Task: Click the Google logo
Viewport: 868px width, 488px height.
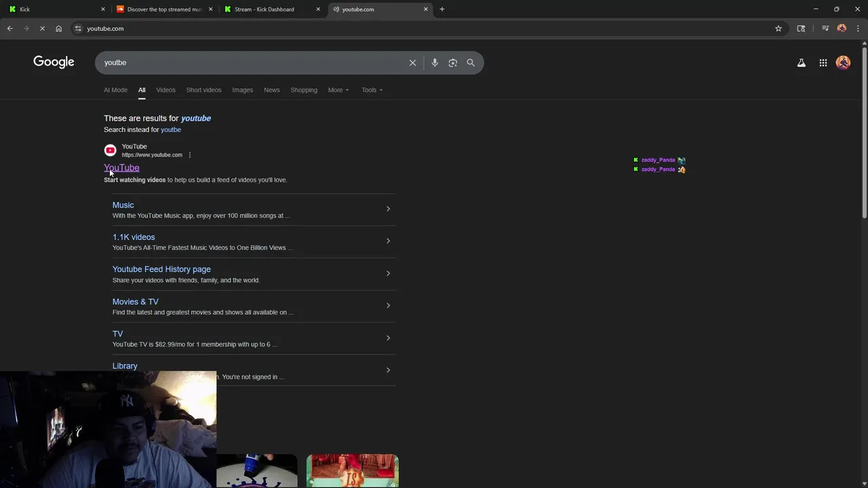Action: 54,62
